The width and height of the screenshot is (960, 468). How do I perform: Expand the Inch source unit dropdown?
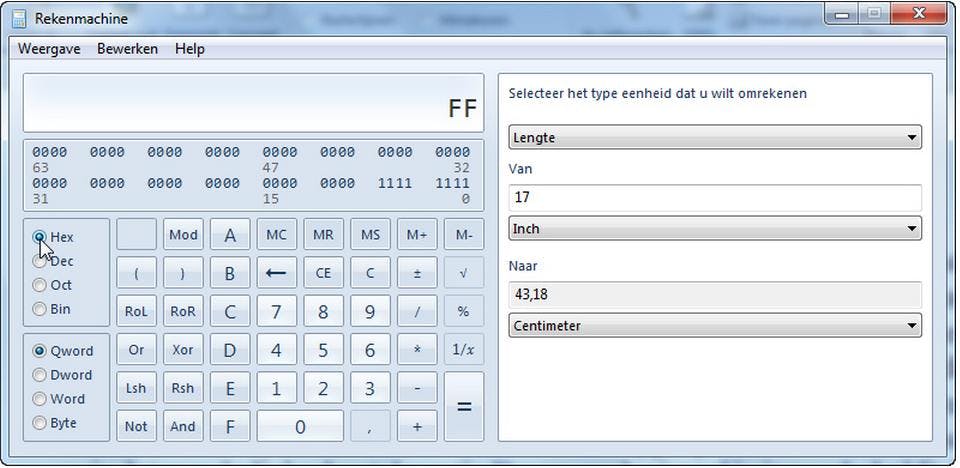714,229
